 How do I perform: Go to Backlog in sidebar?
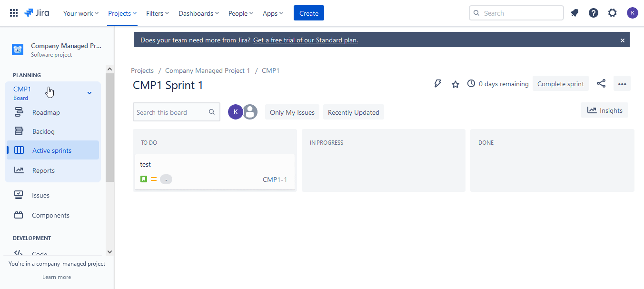pyautogui.click(x=53, y=131)
